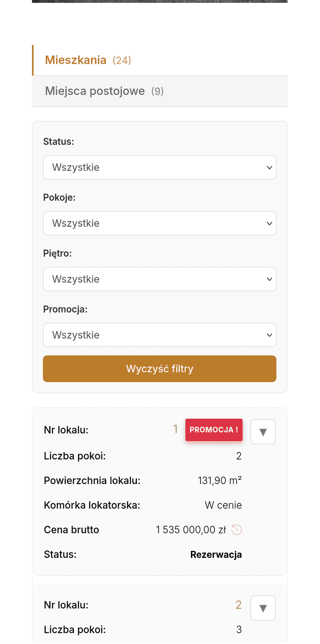Click the red PROMOCJA ! badge
Screen dimensions: 320x644
214,430
